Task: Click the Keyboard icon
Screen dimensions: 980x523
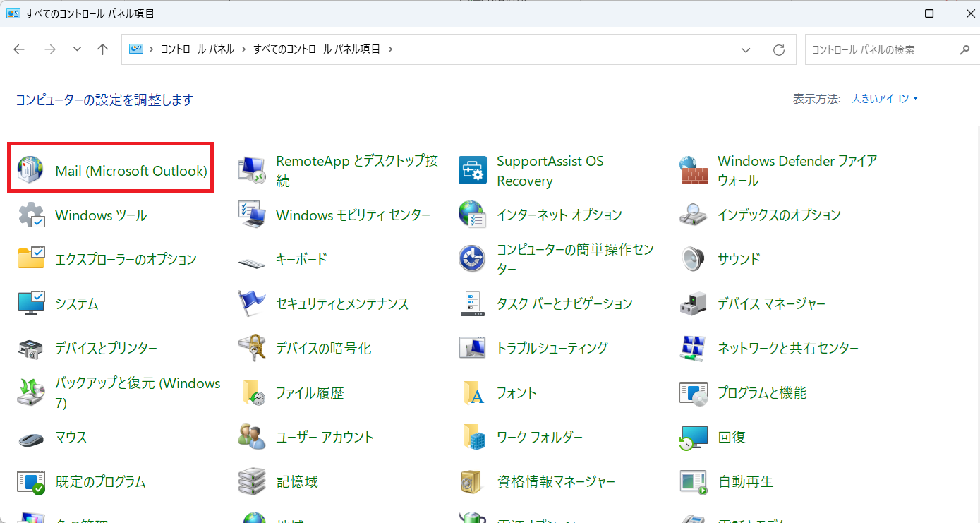Action: [252, 260]
